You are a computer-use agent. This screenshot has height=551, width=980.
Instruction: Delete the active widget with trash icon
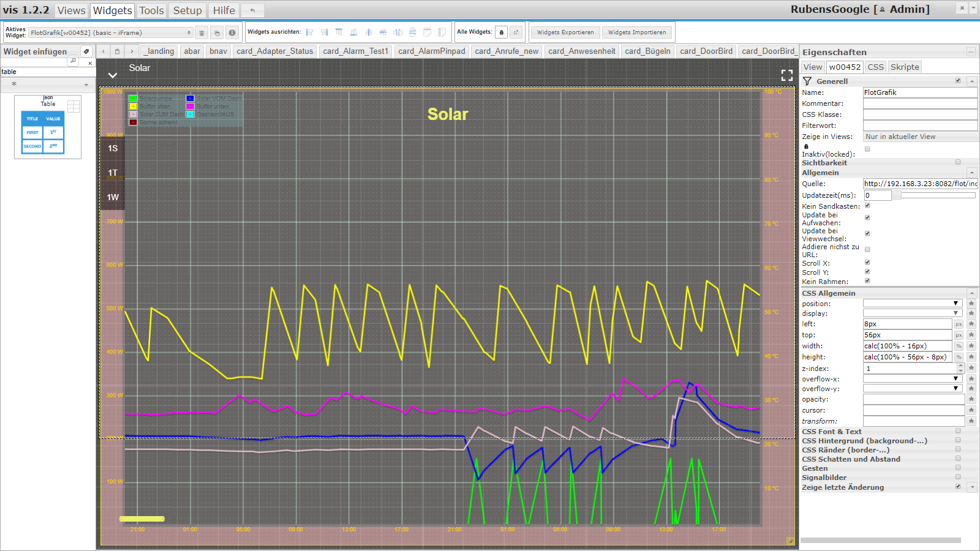coord(202,33)
